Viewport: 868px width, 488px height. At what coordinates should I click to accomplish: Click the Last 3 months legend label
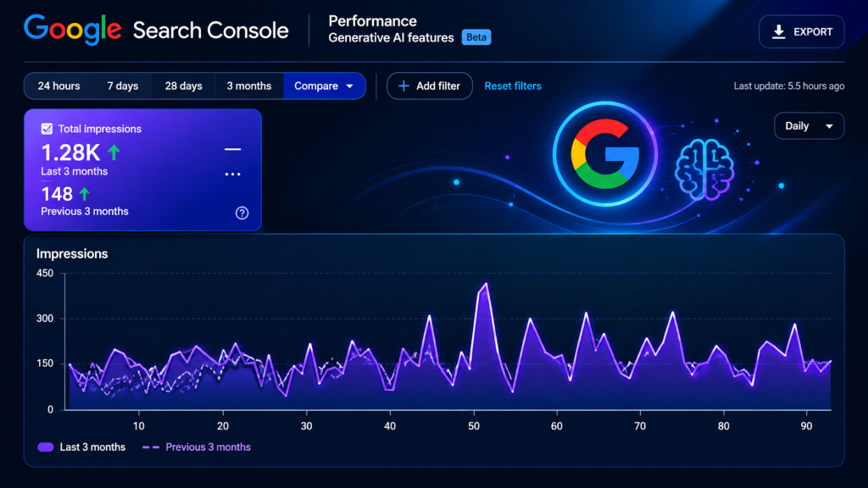pos(92,447)
